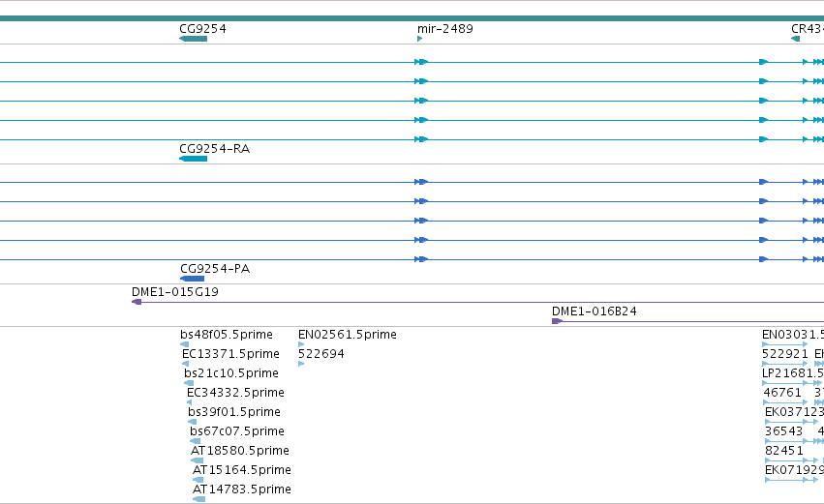Click the arrow glyph under EN02561.5prime
This screenshot has width=824, height=504.
(x=301, y=344)
